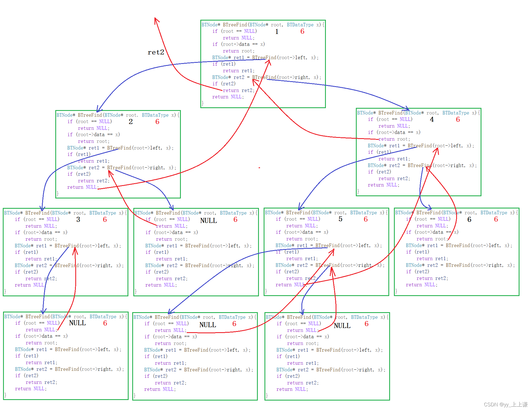Click the black number '3' label

pos(78,220)
